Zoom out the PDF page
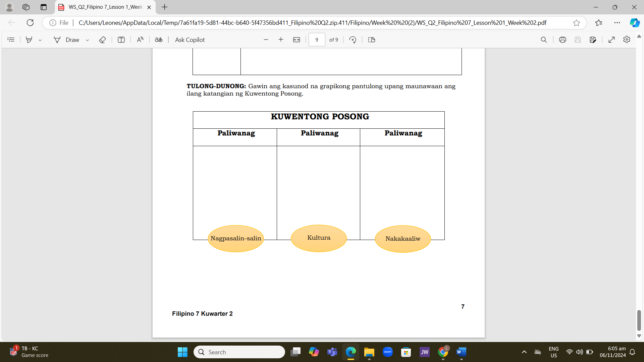 pos(266,40)
